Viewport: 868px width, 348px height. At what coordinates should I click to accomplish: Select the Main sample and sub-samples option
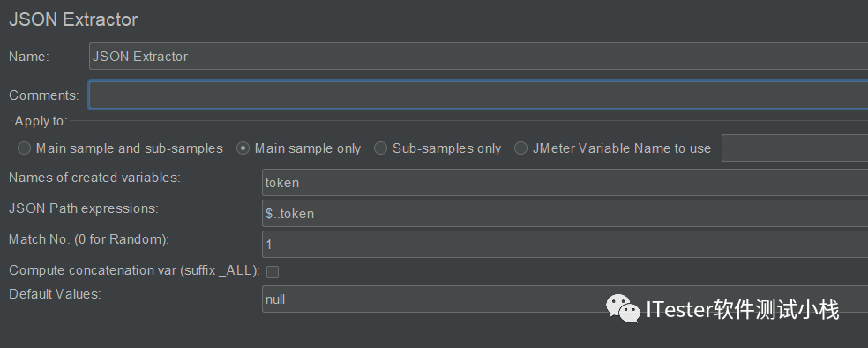24,148
